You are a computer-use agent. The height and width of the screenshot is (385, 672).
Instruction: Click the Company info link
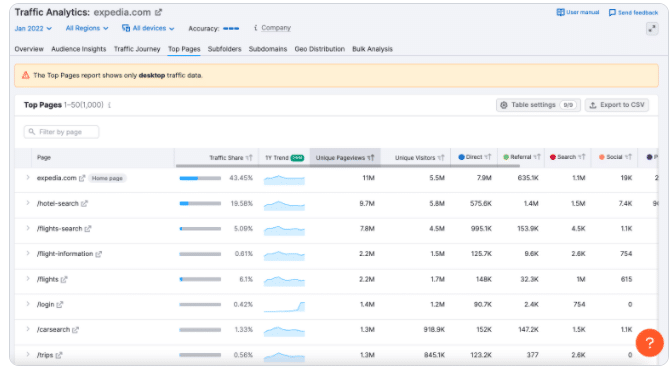[x=276, y=28]
